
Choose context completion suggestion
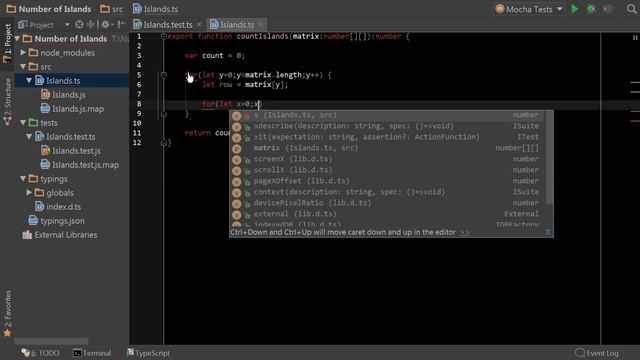point(388,192)
